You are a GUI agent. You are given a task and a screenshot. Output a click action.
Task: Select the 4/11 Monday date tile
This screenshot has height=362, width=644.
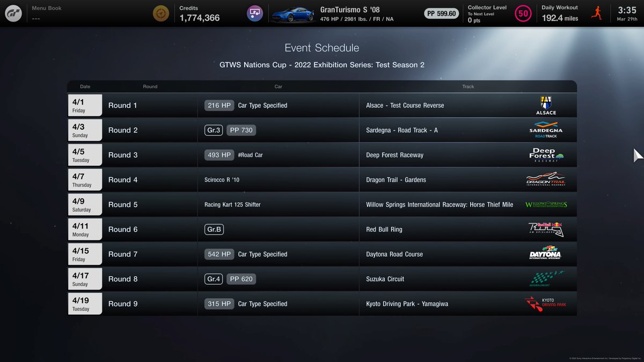coord(85,230)
